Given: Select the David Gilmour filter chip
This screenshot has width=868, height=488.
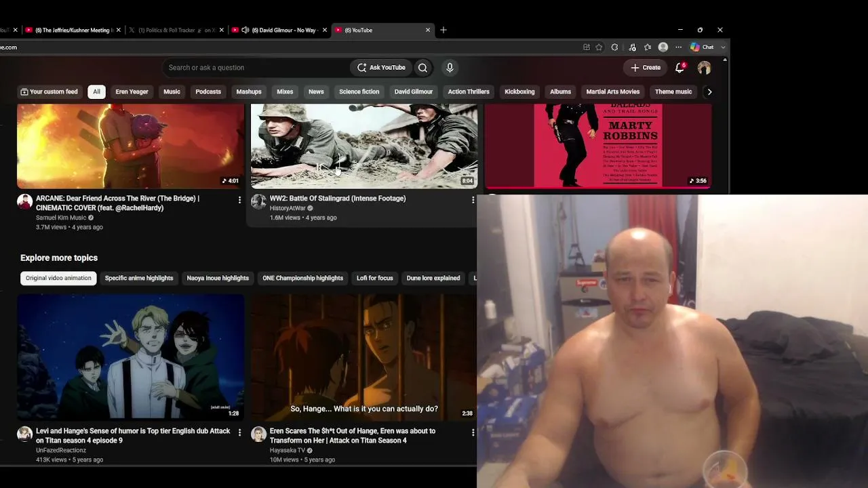Looking at the screenshot, I should click(x=414, y=91).
